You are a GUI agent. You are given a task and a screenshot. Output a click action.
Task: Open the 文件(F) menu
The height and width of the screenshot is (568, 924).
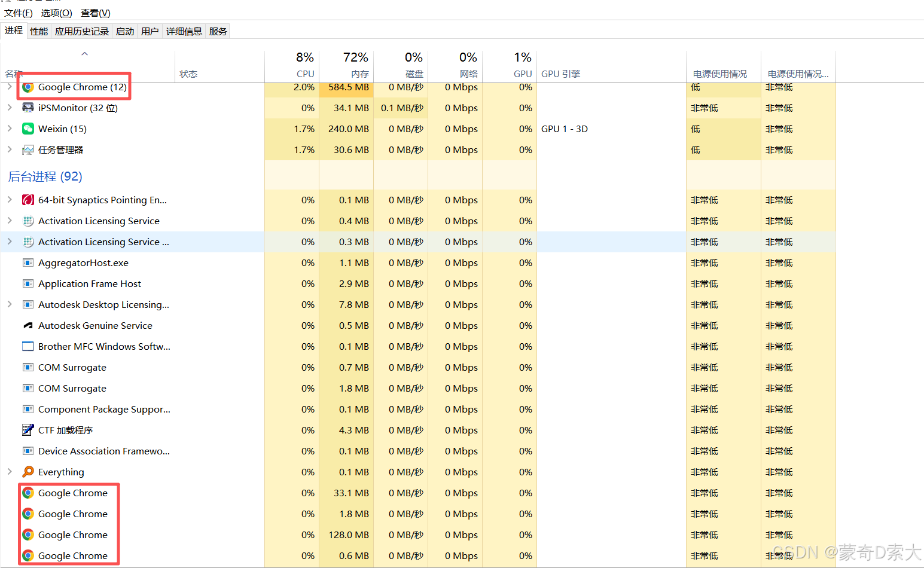click(x=19, y=13)
